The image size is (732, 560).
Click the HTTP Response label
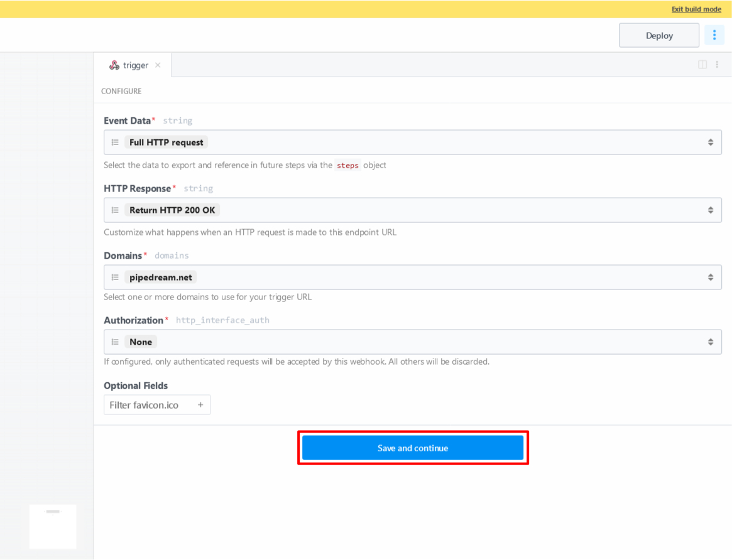137,188
